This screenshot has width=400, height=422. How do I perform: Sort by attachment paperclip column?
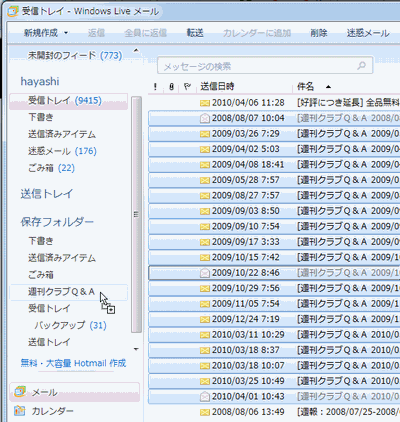click(x=171, y=87)
